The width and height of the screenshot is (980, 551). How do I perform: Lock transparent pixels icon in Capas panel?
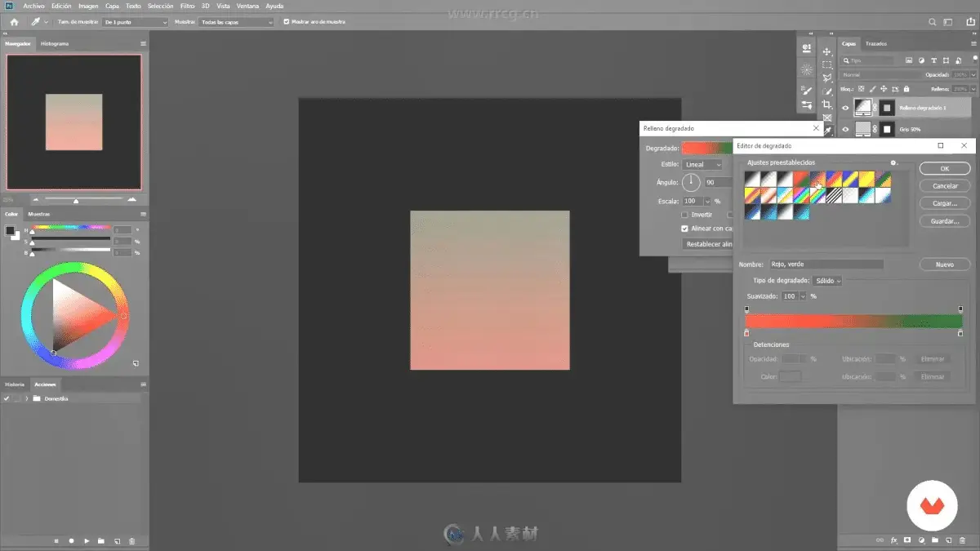click(862, 88)
